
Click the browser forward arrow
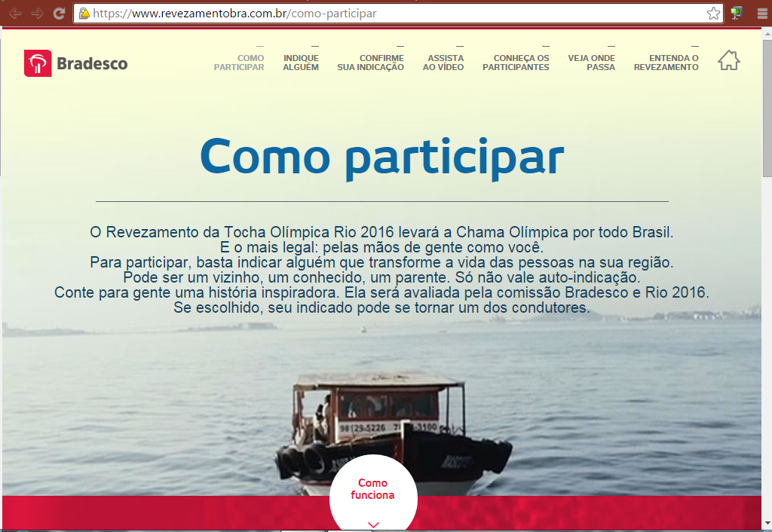coord(38,14)
